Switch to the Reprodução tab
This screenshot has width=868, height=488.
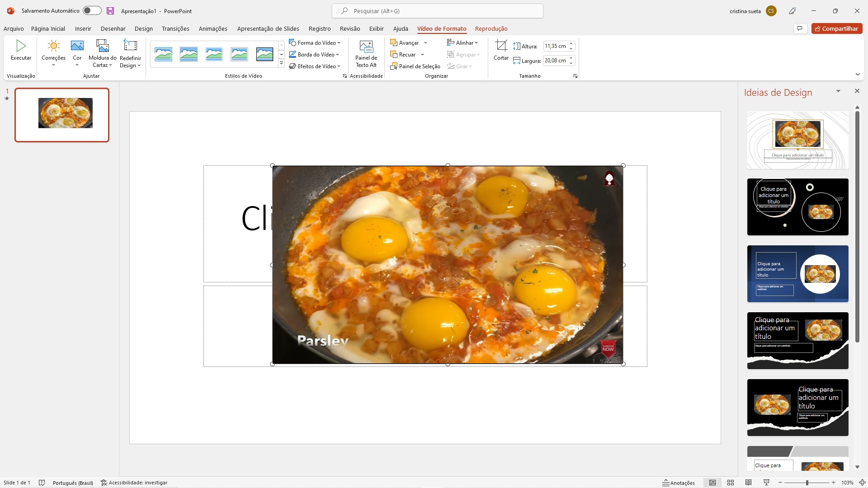491,28
